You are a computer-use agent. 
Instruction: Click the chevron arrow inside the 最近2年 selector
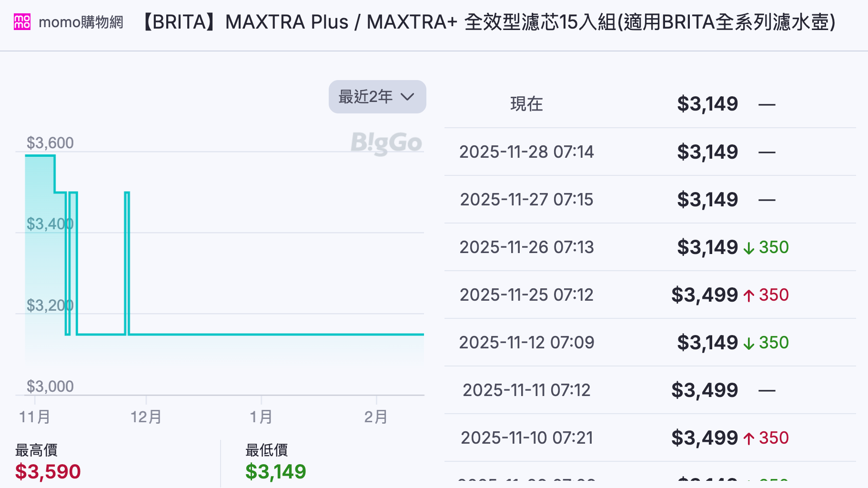point(408,97)
